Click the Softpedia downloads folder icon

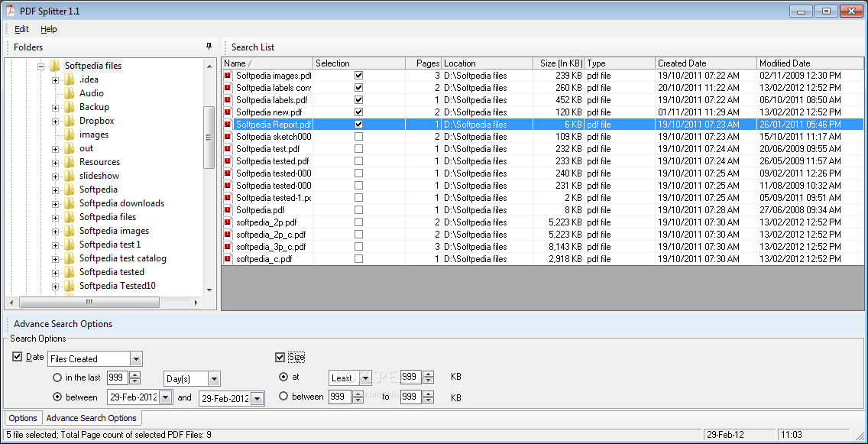point(69,203)
